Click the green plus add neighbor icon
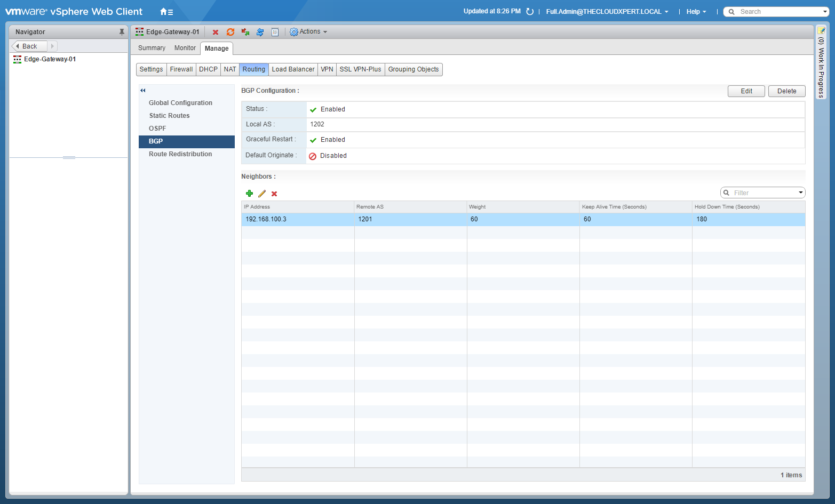The width and height of the screenshot is (835, 504). tap(249, 194)
